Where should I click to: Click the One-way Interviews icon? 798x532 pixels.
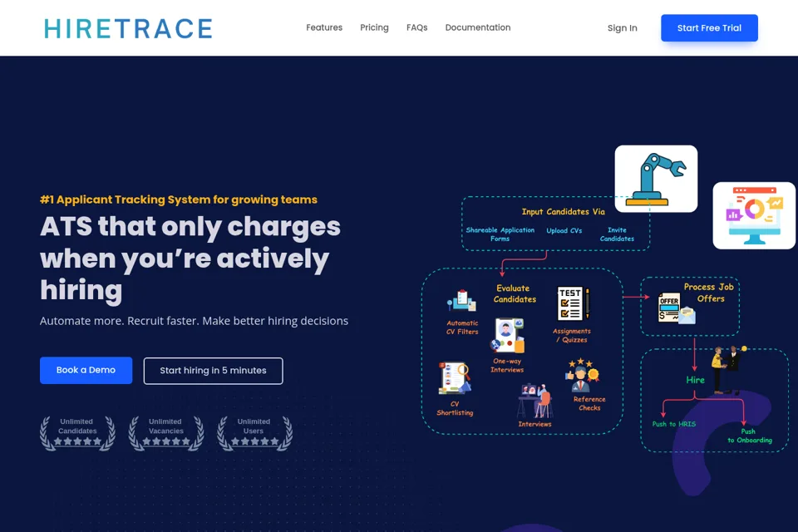click(x=507, y=336)
